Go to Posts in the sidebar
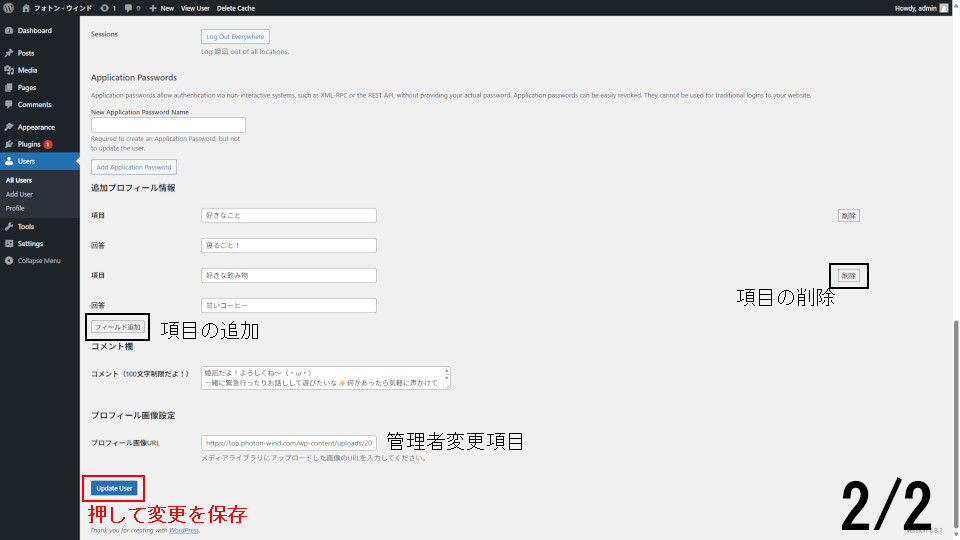Screen dimensions: 960x540 pos(25,53)
